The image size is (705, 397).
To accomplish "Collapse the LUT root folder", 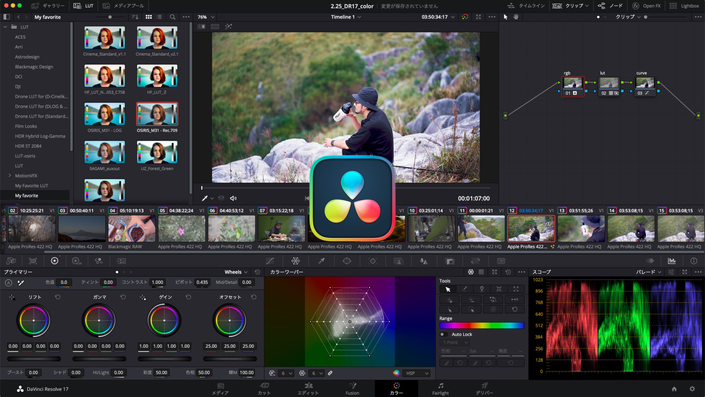I will [x=5, y=27].
